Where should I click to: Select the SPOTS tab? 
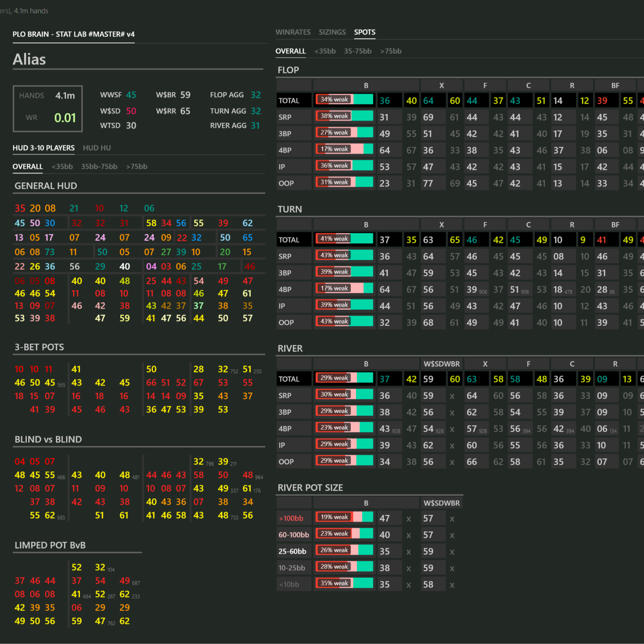(365, 32)
